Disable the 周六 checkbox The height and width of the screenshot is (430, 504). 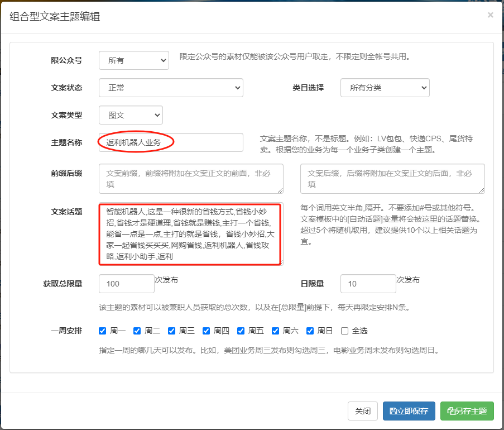pyautogui.click(x=276, y=331)
